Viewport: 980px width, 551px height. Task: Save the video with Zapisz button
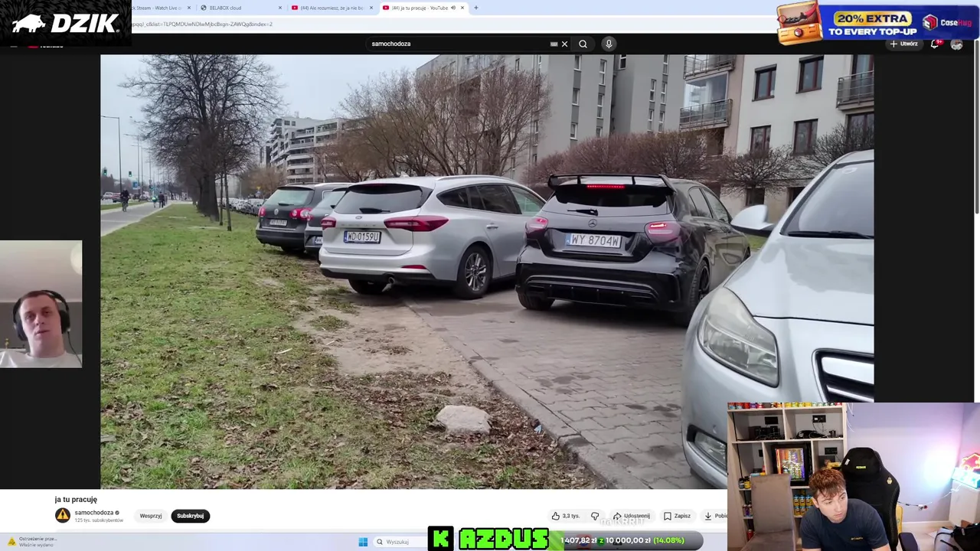tap(677, 516)
